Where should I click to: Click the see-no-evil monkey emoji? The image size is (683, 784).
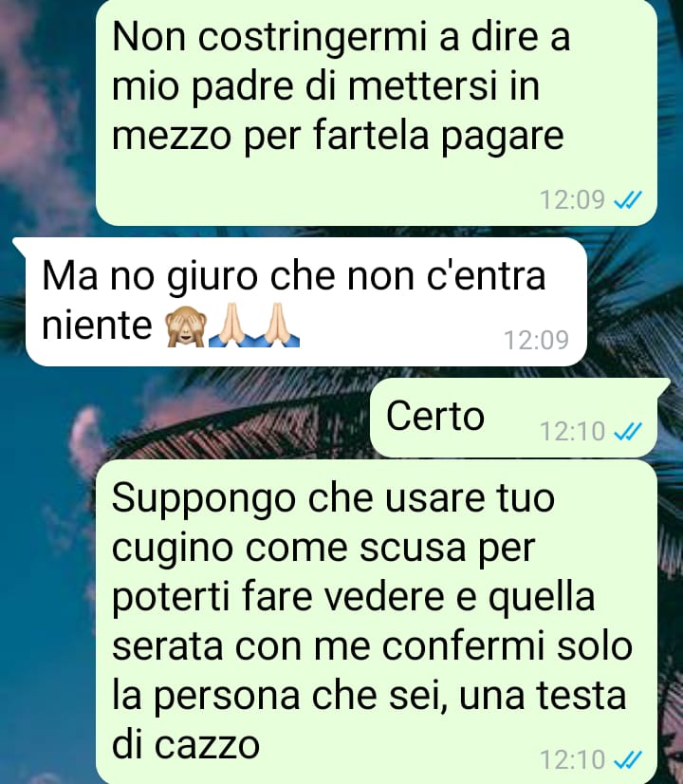(x=186, y=326)
